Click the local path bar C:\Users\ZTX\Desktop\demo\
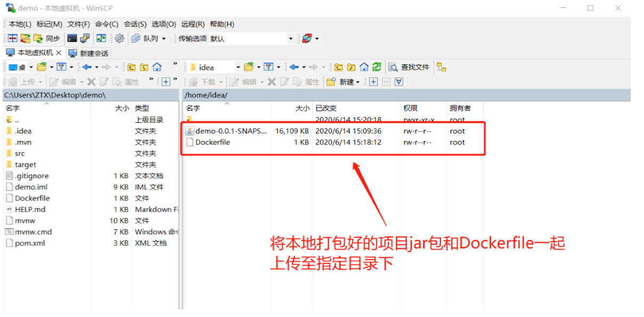644x317 pixels. pos(91,95)
